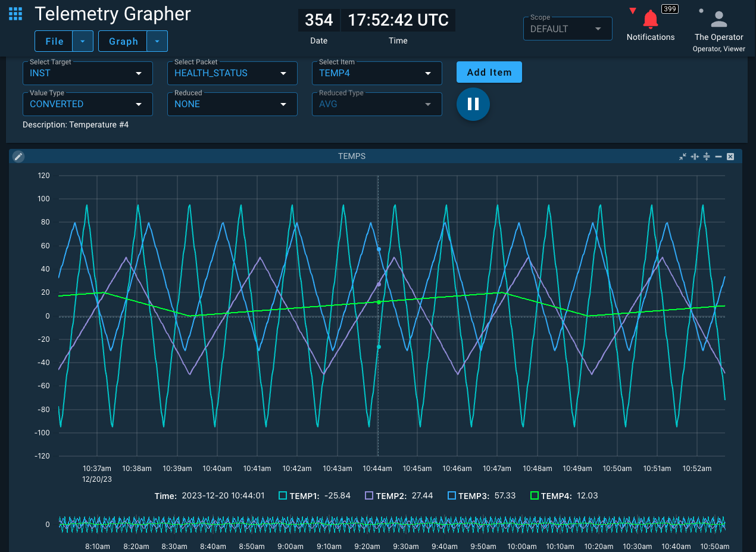This screenshot has height=552, width=756.
Task: Click the TEMP1 point on cursor line
Action: (x=379, y=347)
